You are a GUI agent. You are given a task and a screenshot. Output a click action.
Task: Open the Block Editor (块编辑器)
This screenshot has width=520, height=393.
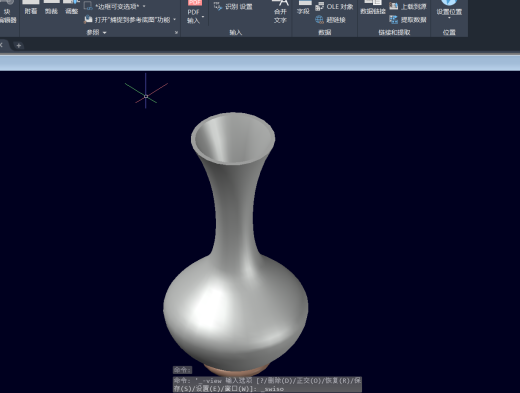click(8, 13)
